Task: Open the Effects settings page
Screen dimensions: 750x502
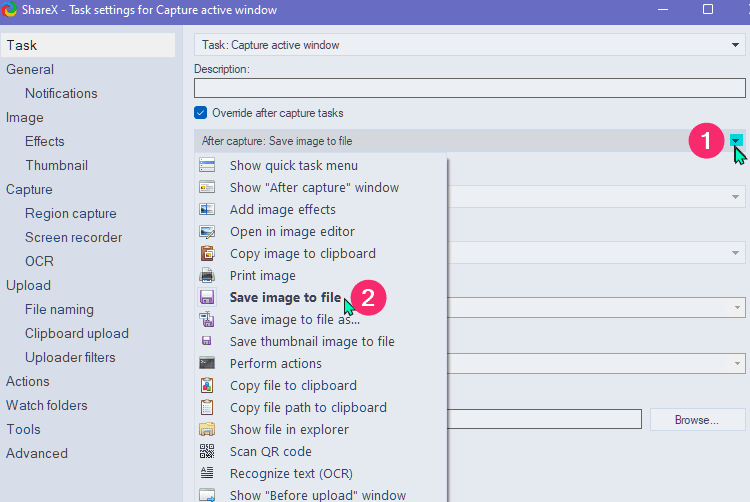Action: (x=44, y=141)
